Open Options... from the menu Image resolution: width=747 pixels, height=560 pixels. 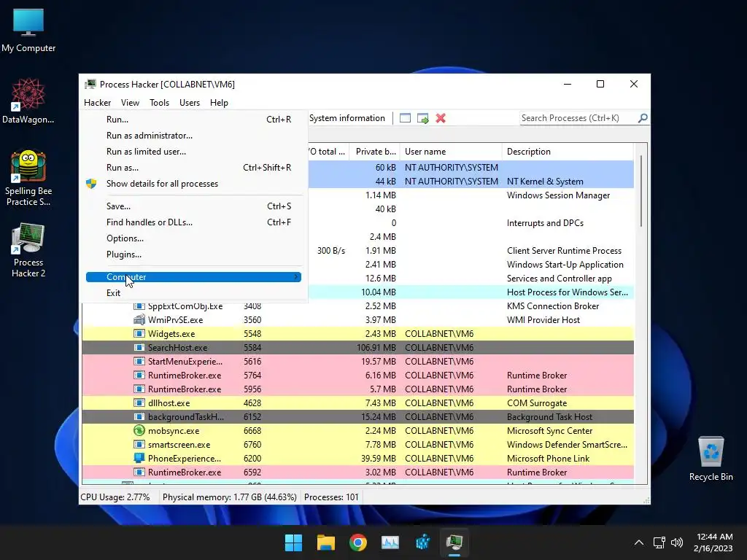(x=193, y=238)
